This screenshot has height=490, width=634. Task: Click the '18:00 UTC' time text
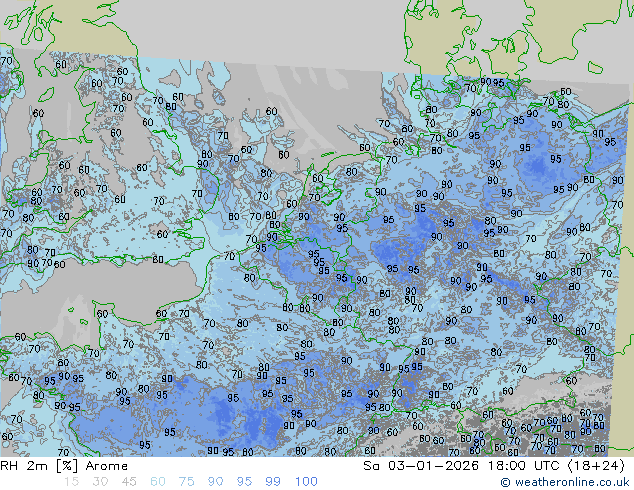(524, 466)
